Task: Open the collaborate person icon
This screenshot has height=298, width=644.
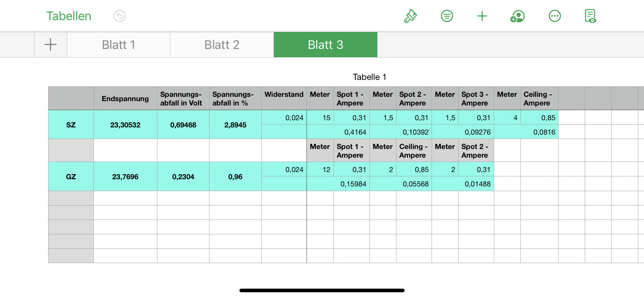Action: click(x=517, y=16)
